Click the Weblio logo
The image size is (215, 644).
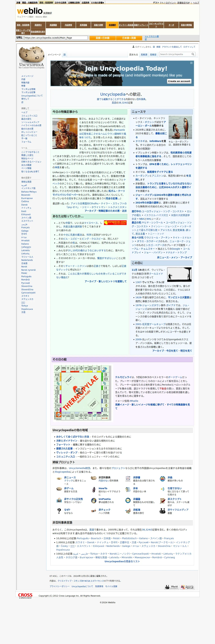click(30, 11)
